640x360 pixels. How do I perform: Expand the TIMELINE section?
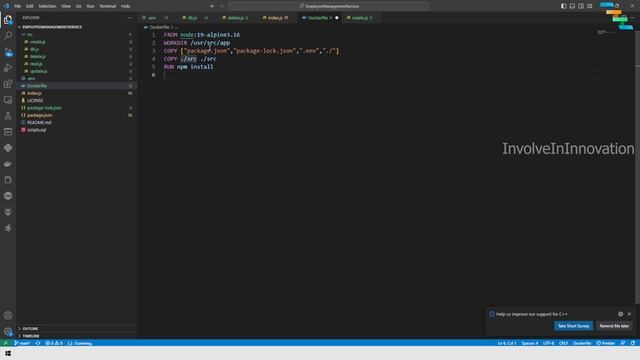pyautogui.click(x=31, y=336)
